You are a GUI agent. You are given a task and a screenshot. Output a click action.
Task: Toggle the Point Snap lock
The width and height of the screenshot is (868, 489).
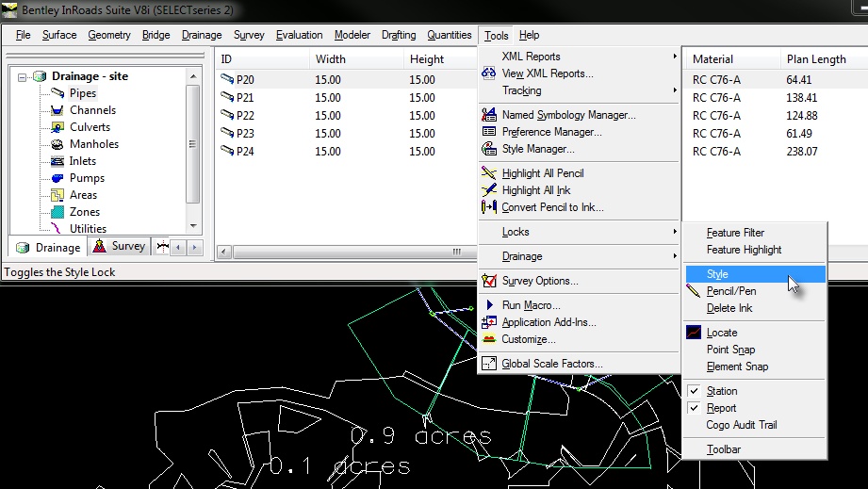755,350
